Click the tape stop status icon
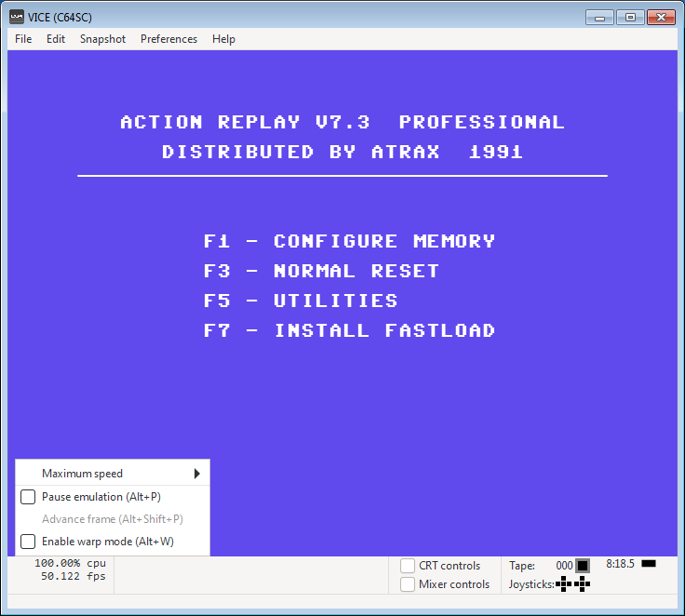The height and width of the screenshot is (616, 685). click(x=583, y=566)
